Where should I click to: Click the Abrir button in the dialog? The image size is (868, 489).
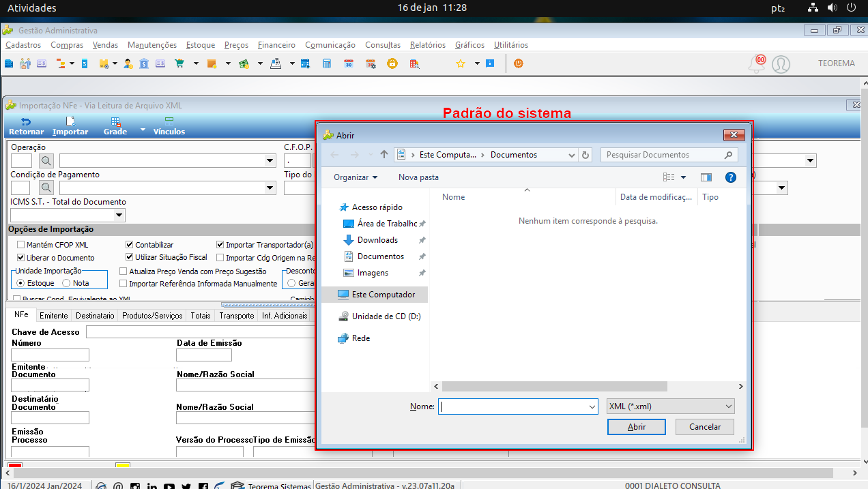point(637,427)
